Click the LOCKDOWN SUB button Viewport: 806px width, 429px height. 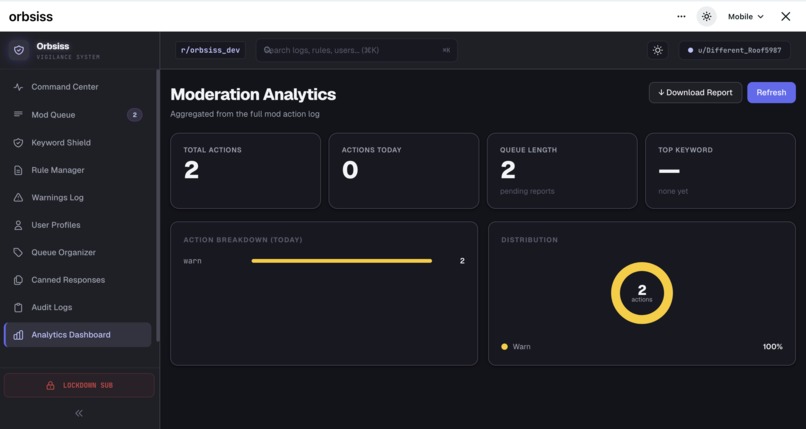coord(79,385)
